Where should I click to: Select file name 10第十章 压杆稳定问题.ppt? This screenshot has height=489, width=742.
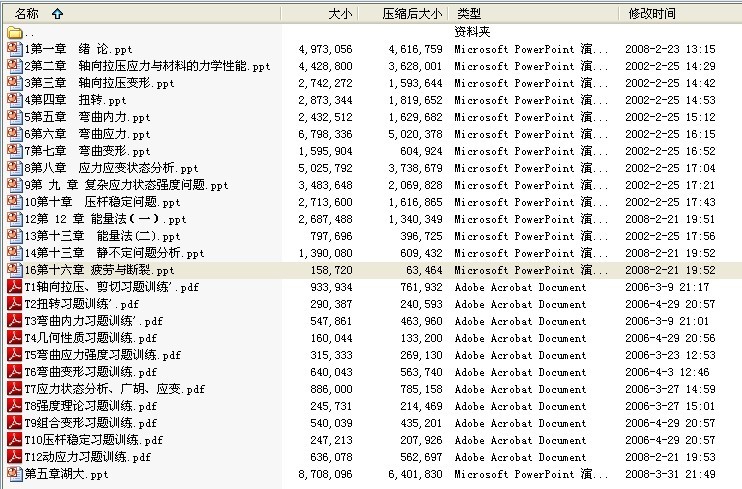tap(103, 203)
